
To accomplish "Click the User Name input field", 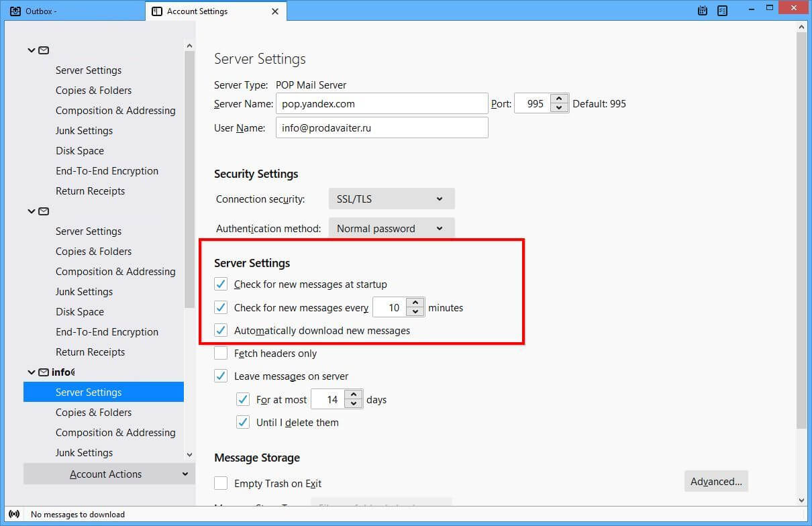I will tap(382, 127).
